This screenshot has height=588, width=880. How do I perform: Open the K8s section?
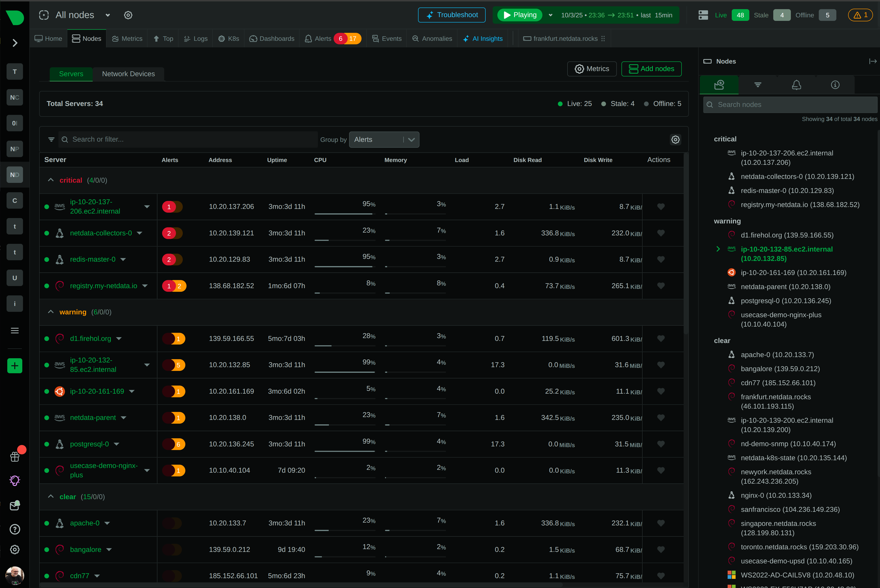(228, 38)
